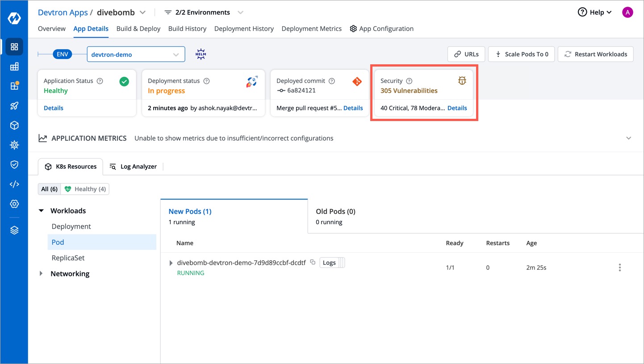Viewport: 644px width, 364px height.
Task: Open the devtron-demo environment dropdown
Action: point(136,54)
